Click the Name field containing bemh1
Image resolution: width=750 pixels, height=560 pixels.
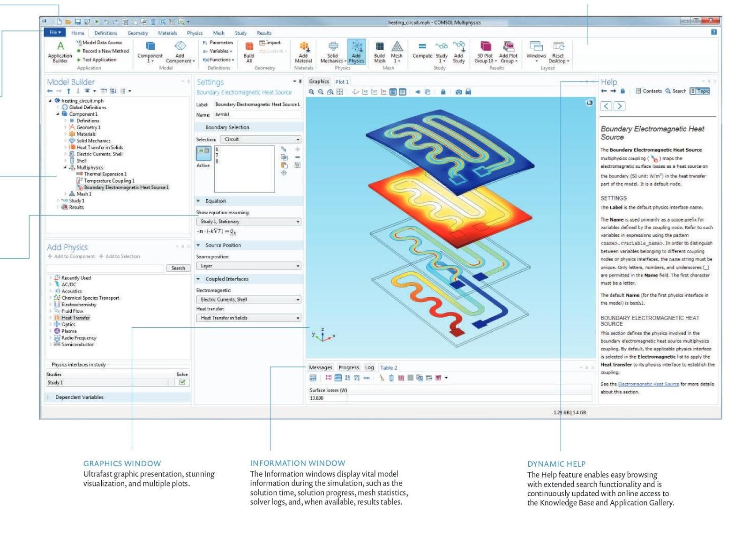[x=257, y=114]
